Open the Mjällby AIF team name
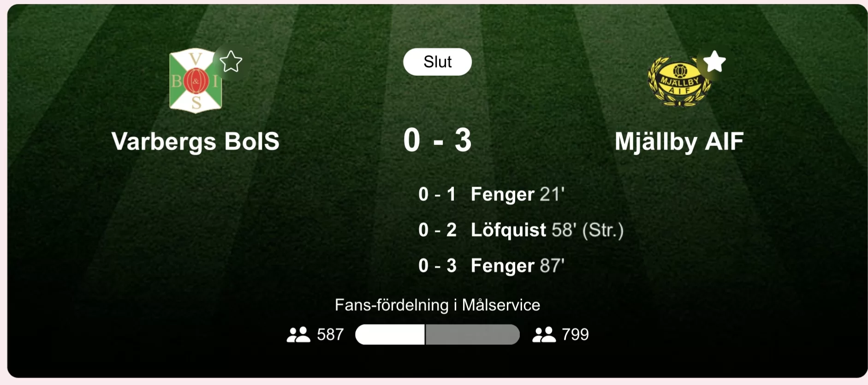This screenshot has width=868, height=385. 679,141
